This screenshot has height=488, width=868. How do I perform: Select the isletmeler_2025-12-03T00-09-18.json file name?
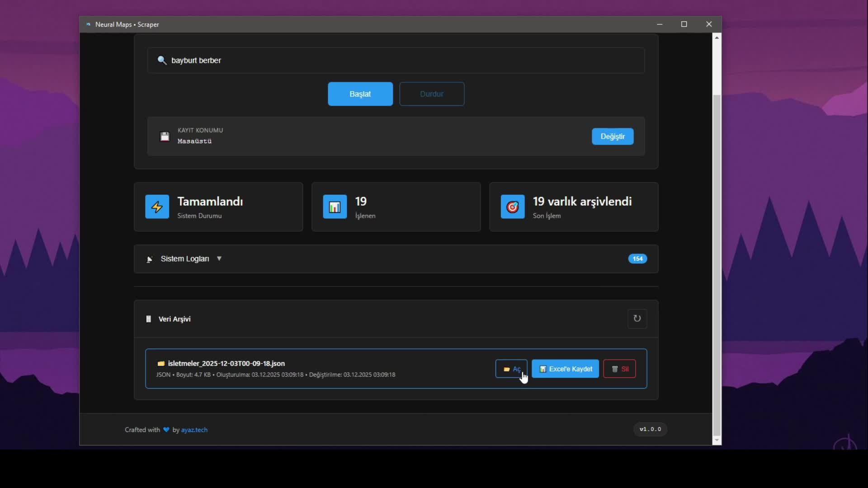click(226, 363)
